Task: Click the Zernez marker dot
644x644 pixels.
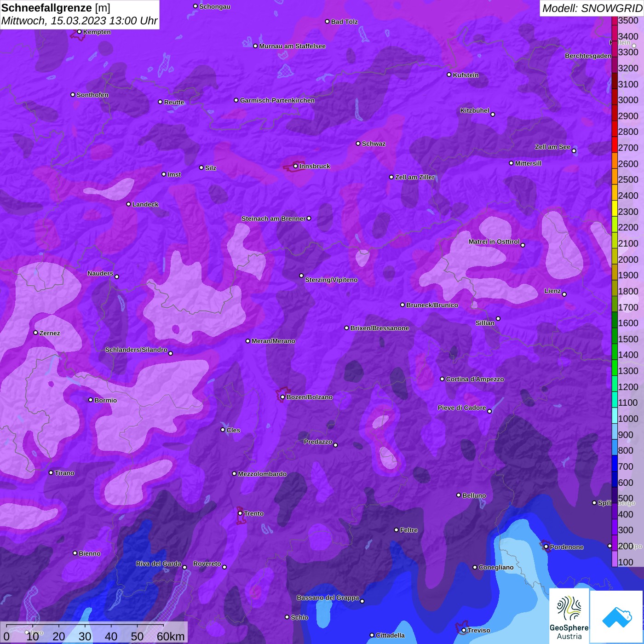Action: pyautogui.click(x=36, y=333)
